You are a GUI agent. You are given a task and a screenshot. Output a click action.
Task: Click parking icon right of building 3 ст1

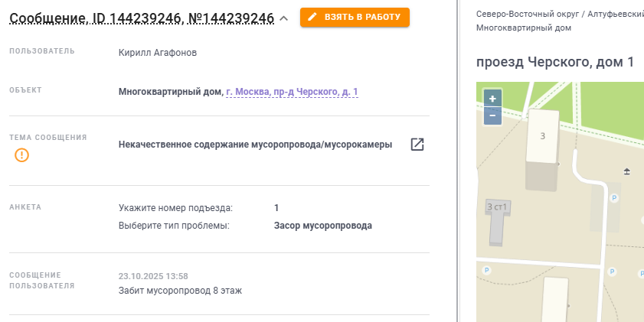(612, 197)
